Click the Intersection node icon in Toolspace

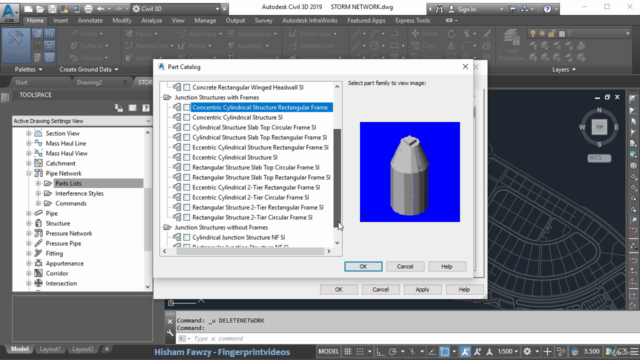[x=38, y=283]
